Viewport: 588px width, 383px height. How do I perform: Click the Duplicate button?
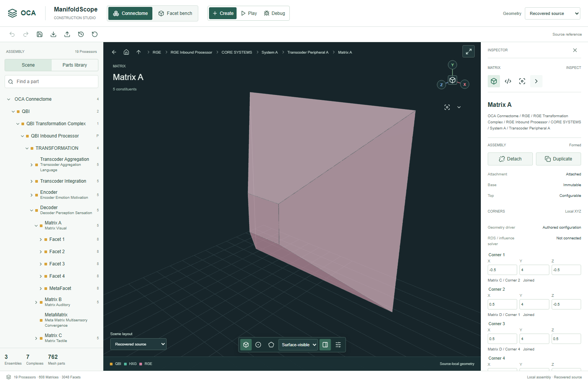click(559, 159)
